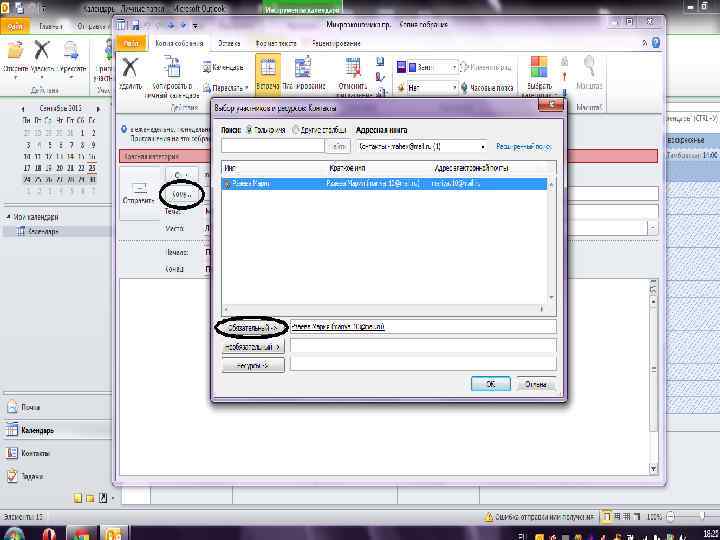Click the search text field in dialog
This screenshot has width=720, height=540.
tap(273, 146)
